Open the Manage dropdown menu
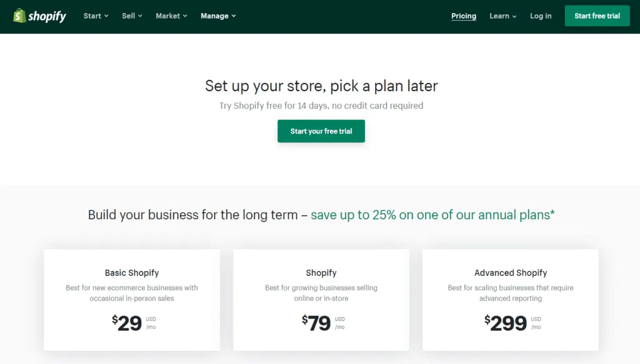This screenshot has width=640, height=364. click(218, 16)
